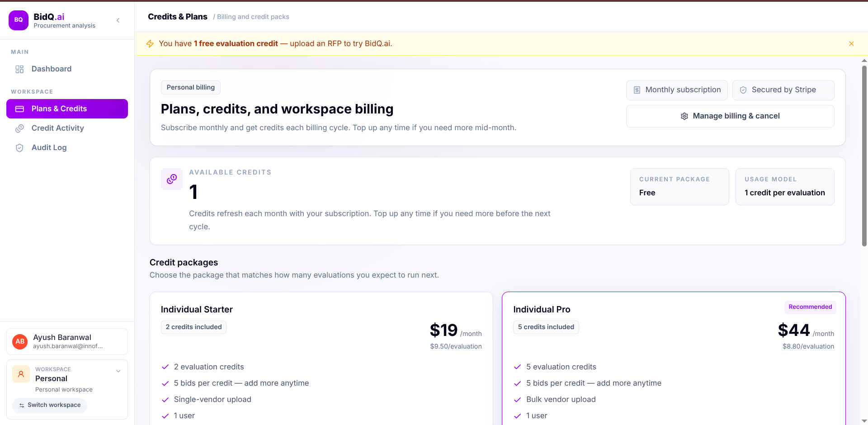Click the Personal workspace person icon
This screenshot has height=425, width=868.
tap(21, 374)
